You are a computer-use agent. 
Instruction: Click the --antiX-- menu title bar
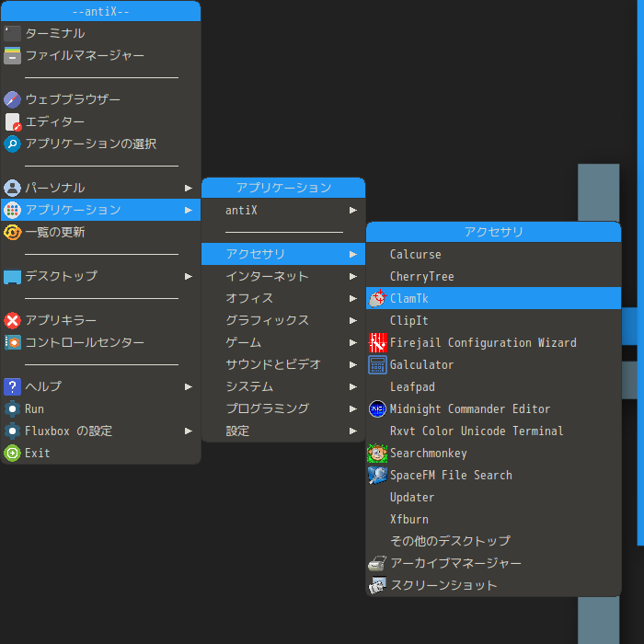tap(100, 11)
